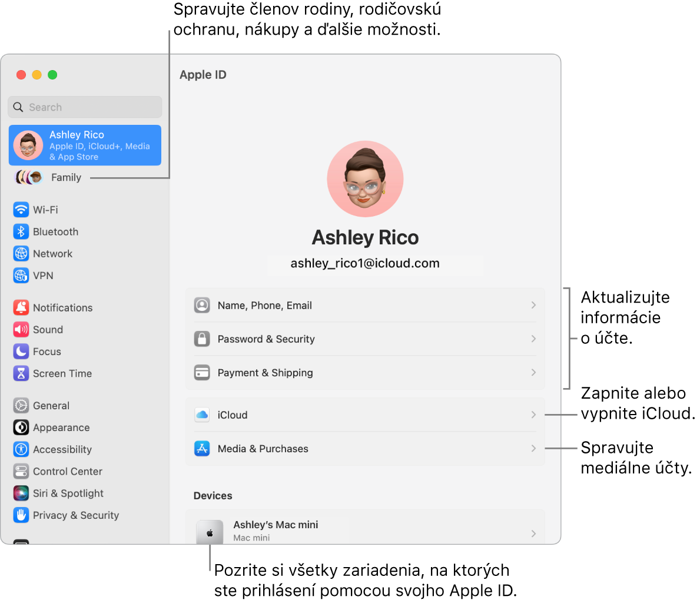
Task: Switch to the Family section
Action: tap(65, 177)
